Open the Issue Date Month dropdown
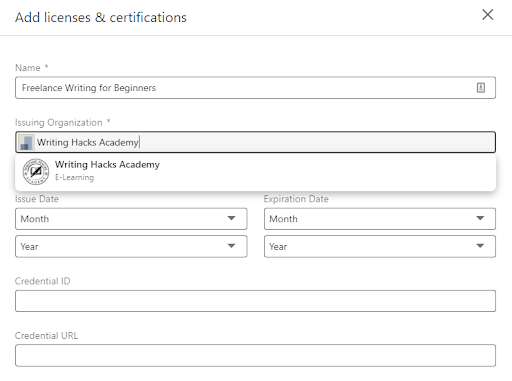 click(x=131, y=219)
